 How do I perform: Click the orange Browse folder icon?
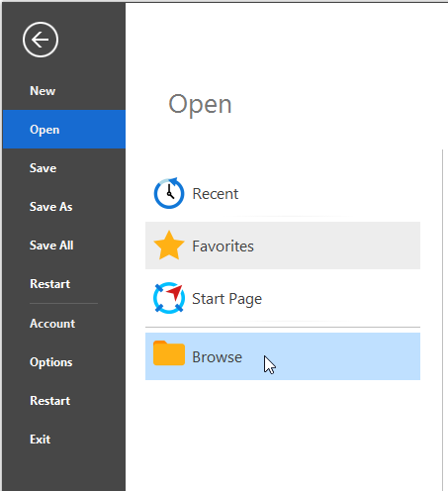tap(169, 353)
